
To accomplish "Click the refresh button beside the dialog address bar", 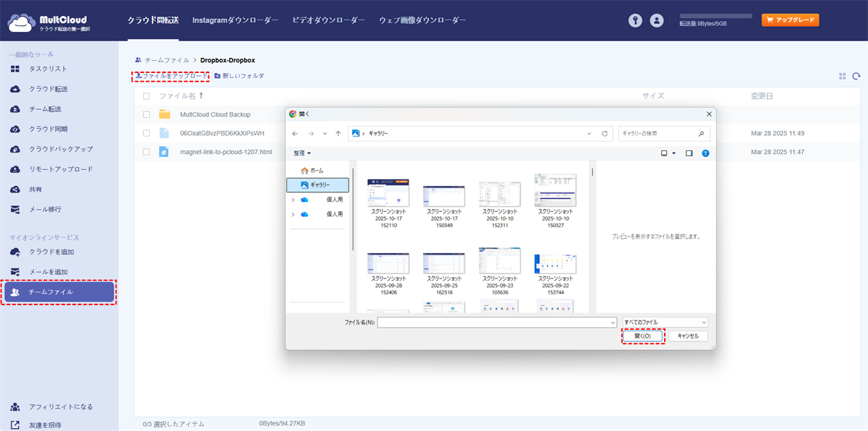I will pyautogui.click(x=605, y=134).
